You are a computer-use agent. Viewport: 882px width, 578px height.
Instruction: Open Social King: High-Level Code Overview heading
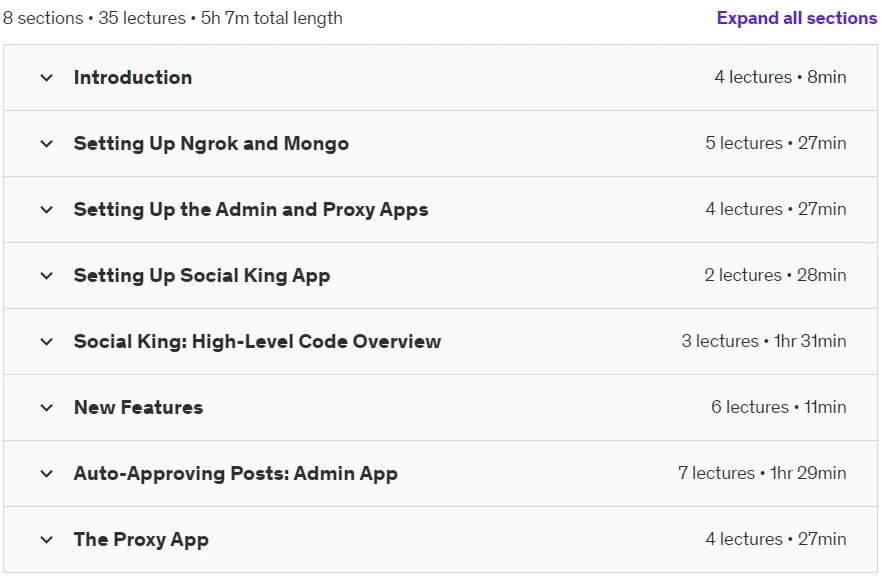pos(257,341)
